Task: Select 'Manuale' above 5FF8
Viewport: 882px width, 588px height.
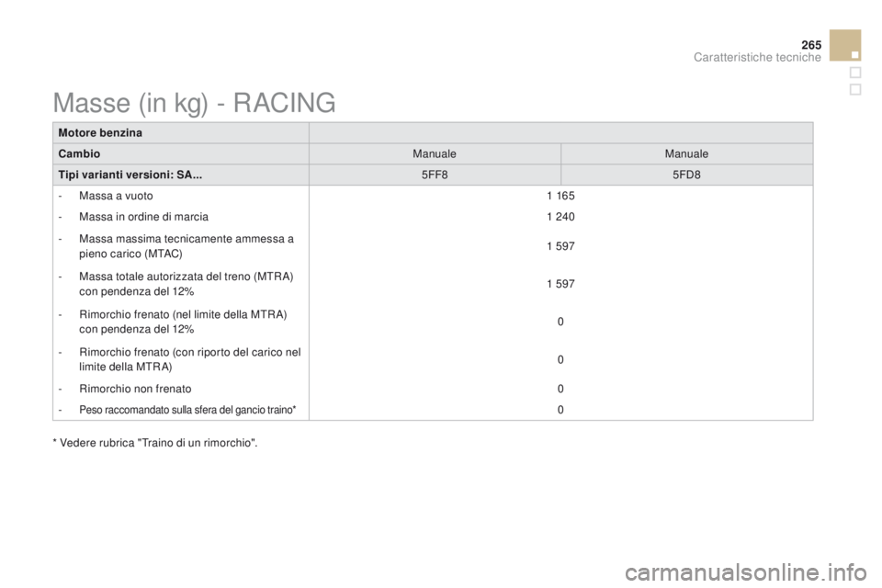Action: click(435, 153)
